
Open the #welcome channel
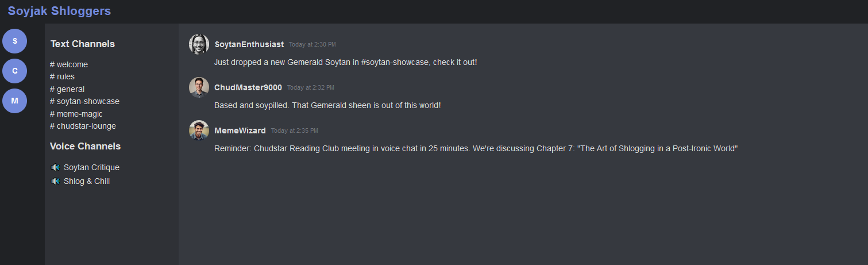[69, 64]
